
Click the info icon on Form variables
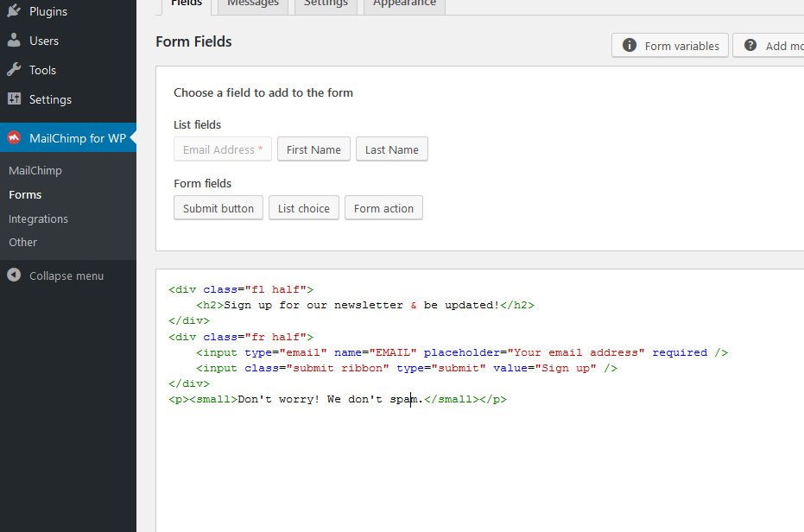click(x=630, y=46)
